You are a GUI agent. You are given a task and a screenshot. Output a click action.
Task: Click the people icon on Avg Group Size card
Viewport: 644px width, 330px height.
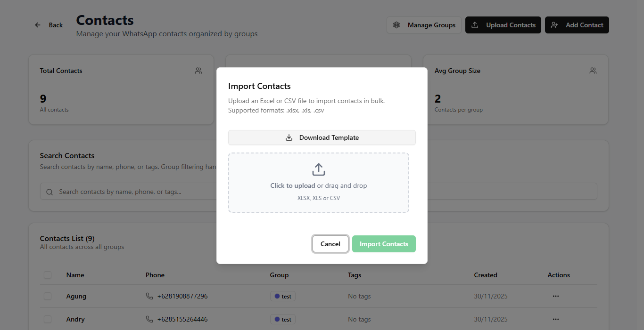click(x=593, y=71)
